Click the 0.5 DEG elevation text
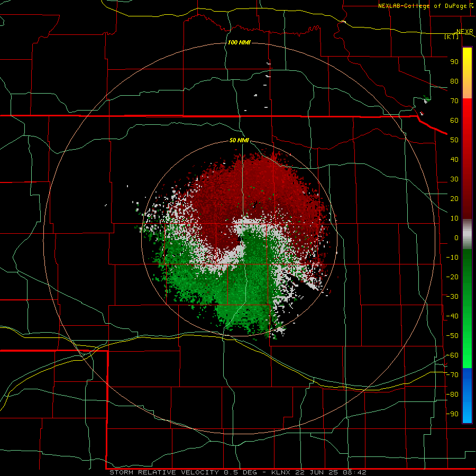The width and height of the screenshot is (476, 476). point(241,472)
